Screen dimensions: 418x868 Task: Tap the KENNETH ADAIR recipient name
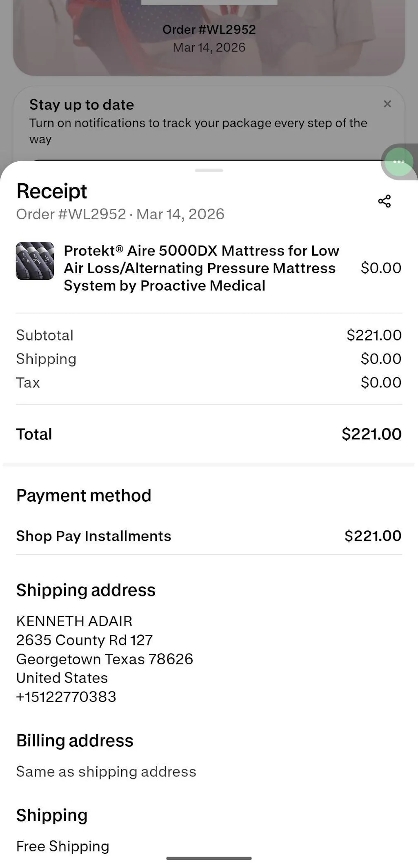click(74, 621)
